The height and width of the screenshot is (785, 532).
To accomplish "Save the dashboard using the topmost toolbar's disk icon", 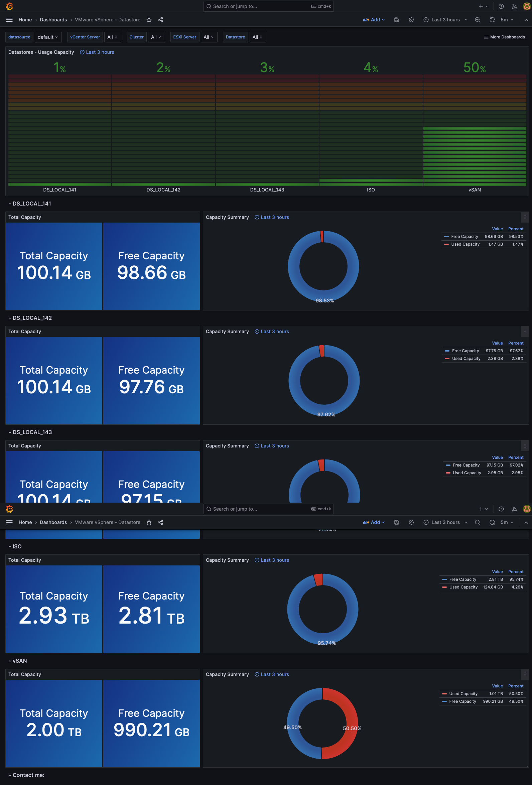I will click(397, 20).
